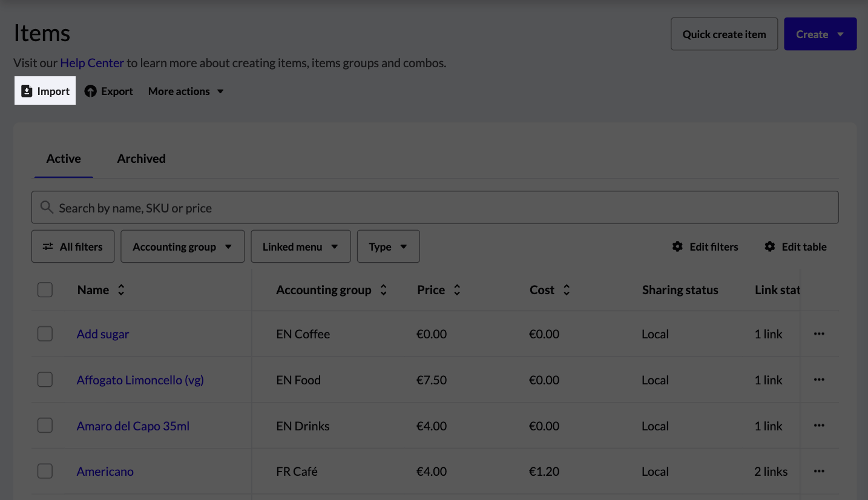The height and width of the screenshot is (500, 868).
Task: Switch to the Archived tab
Action: tap(141, 158)
